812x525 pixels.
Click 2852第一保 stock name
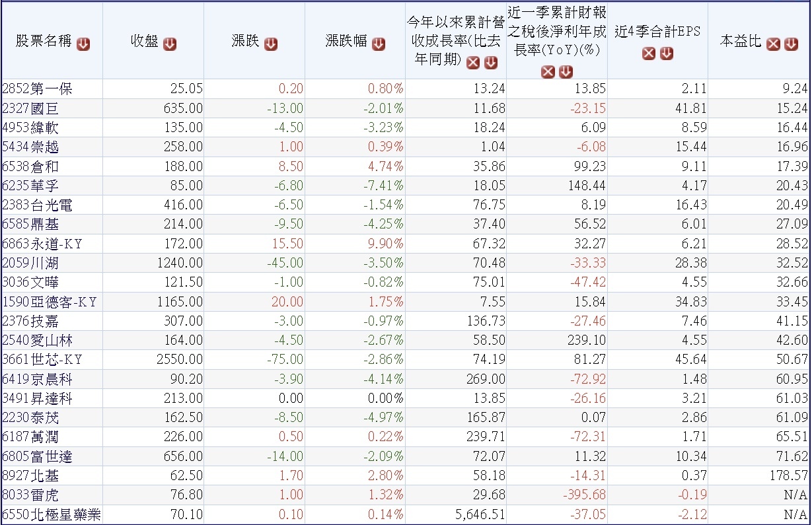pyautogui.click(x=37, y=89)
